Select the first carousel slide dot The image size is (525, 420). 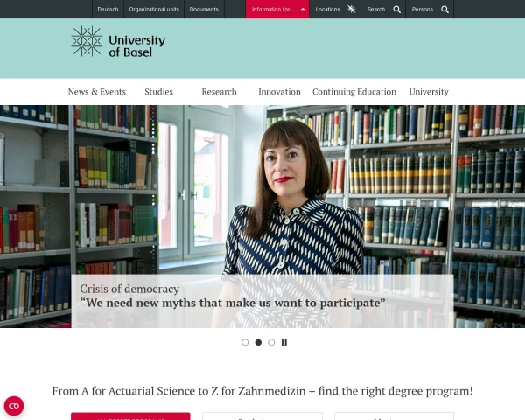coord(245,342)
